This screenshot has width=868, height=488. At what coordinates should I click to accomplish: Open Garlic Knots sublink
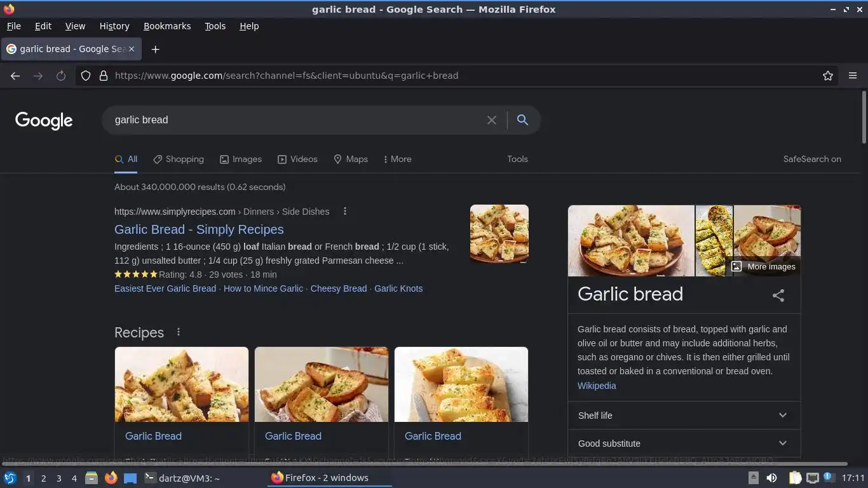[x=398, y=288]
